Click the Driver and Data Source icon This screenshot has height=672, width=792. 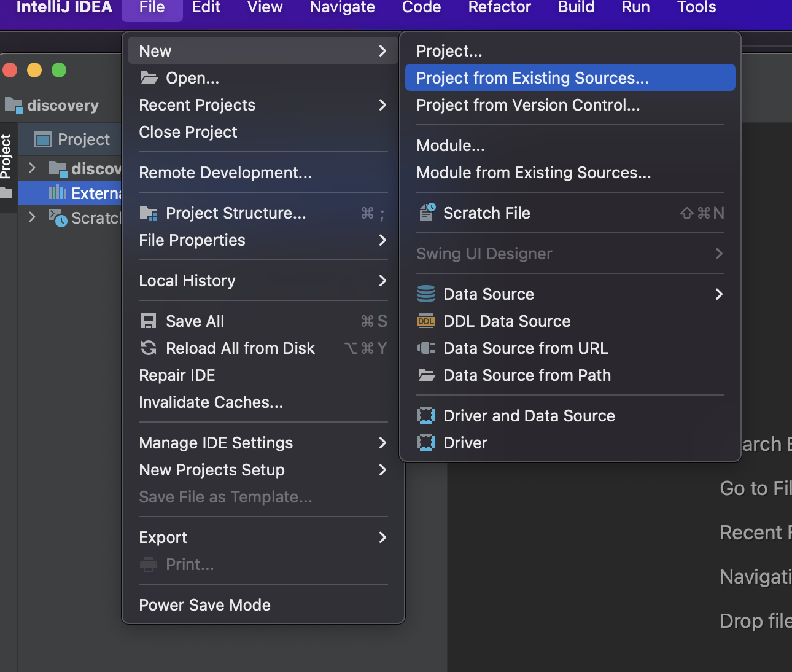coord(426,416)
